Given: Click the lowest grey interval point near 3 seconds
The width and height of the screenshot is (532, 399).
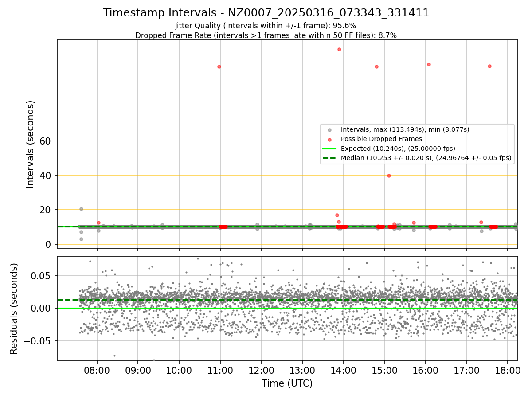Looking at the screenshot, I should [x=81, y=239].
